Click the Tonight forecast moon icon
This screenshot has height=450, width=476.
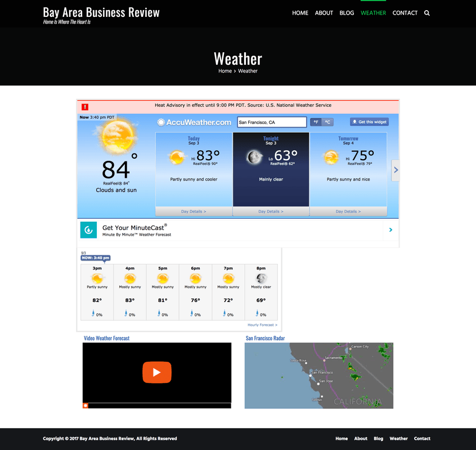point(254,157)
